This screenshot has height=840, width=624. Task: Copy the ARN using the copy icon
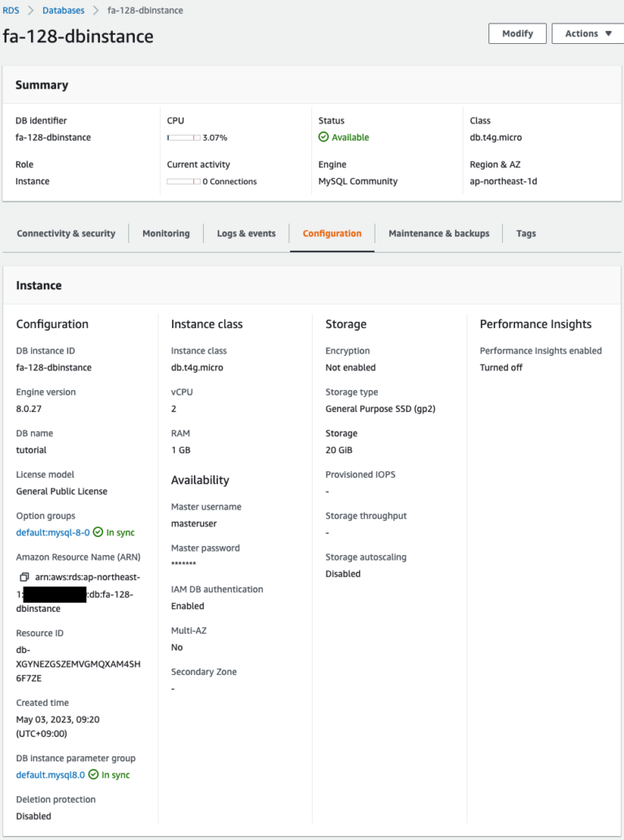(23, 575)
